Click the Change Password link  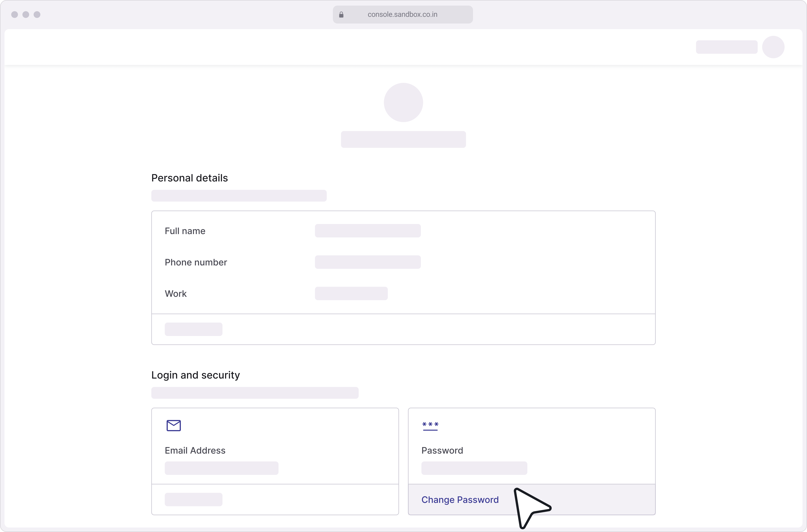tap(460, 500)
